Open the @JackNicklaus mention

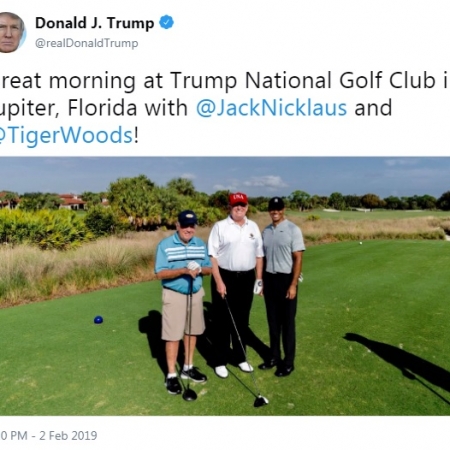pos(272,108)
